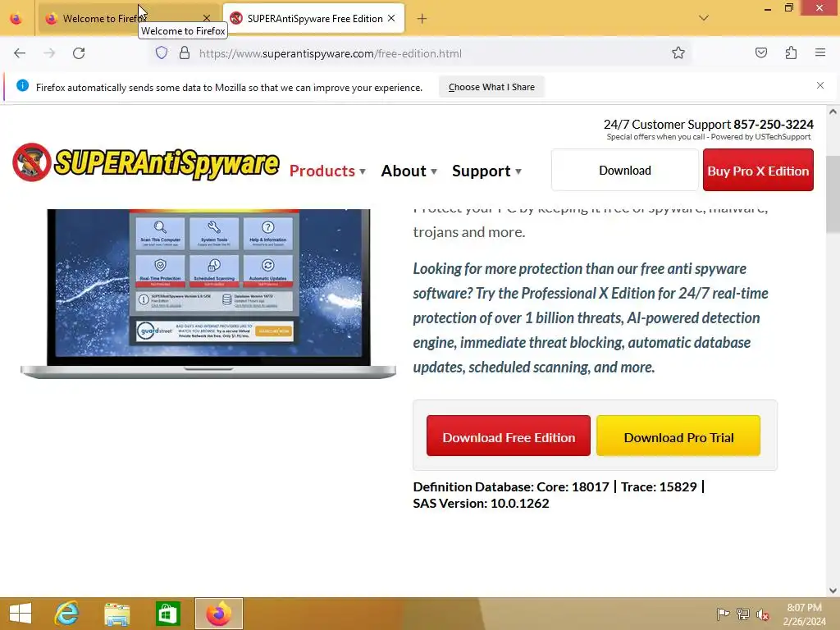
Task: Save page to Pocket
Action: coord(760,53)
